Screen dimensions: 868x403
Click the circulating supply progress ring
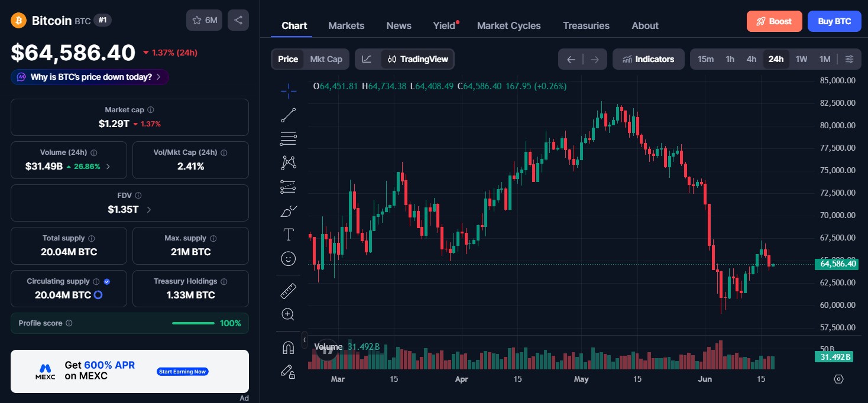[x=98, y=295]
